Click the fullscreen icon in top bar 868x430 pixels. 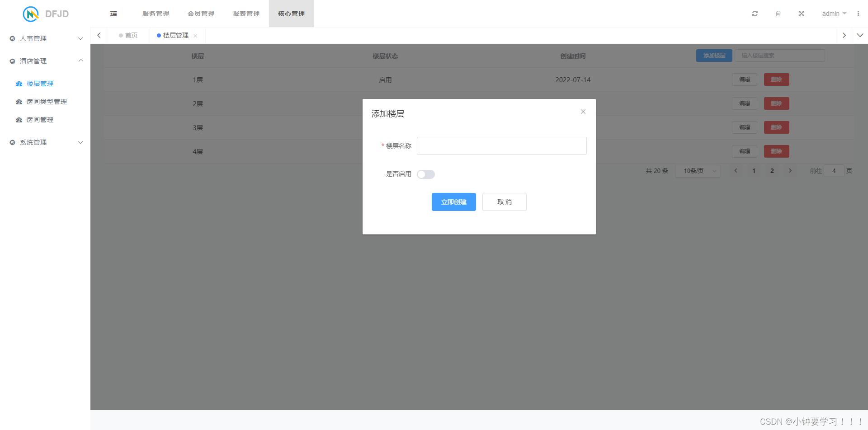(802, 14)
